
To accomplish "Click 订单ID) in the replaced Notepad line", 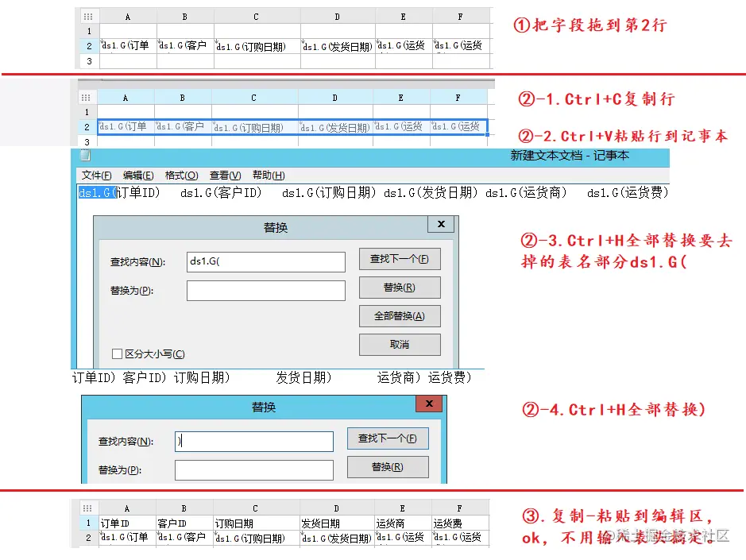I will point(94,378).
